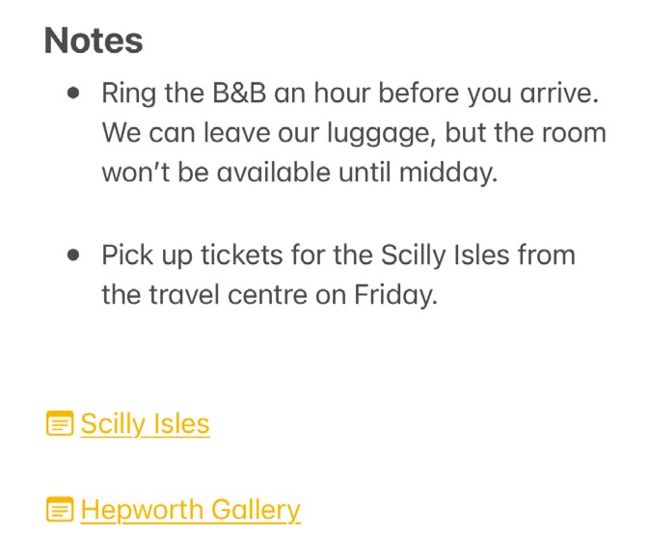Image resolution: width=650 pixels, height=537 pixels.
Task: Click the line 'We can leave our luggage'
Action: coord(354,133)
